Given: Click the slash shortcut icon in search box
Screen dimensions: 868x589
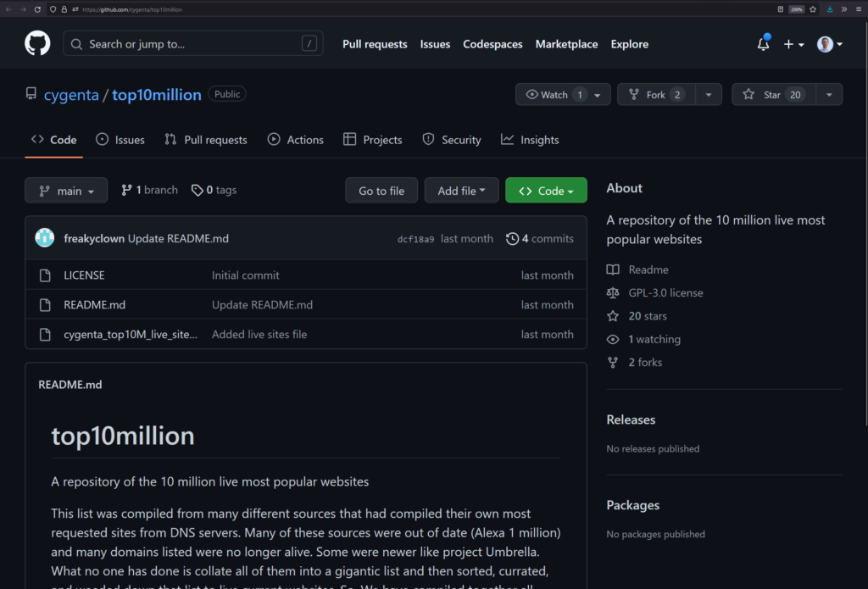Looking at the screenshot, I should pos(309,43).
